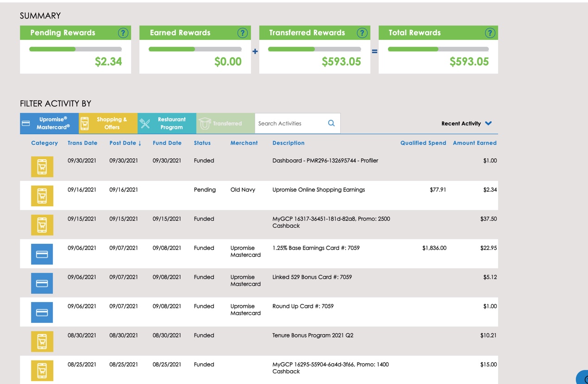Viewport: 588px width, 384px height.
Task: Toggle the Upromise Mastercard filter
Action: [49, 123]
